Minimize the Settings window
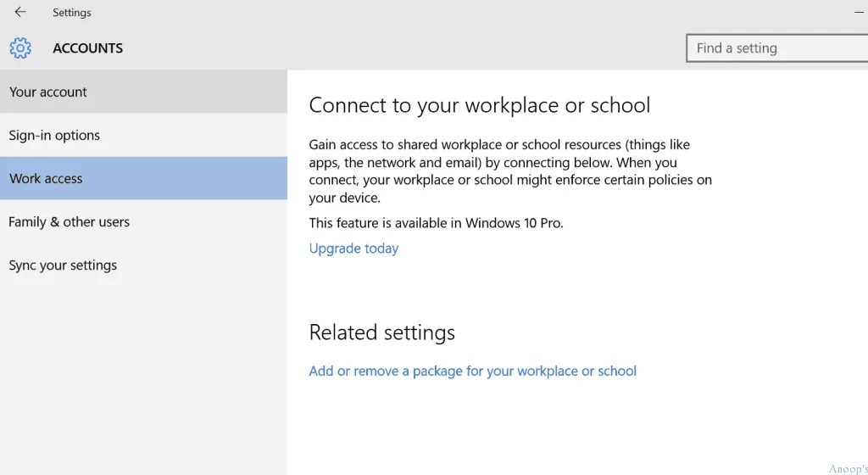The width and height of the screenshot is (868, 475). [858, 13]
